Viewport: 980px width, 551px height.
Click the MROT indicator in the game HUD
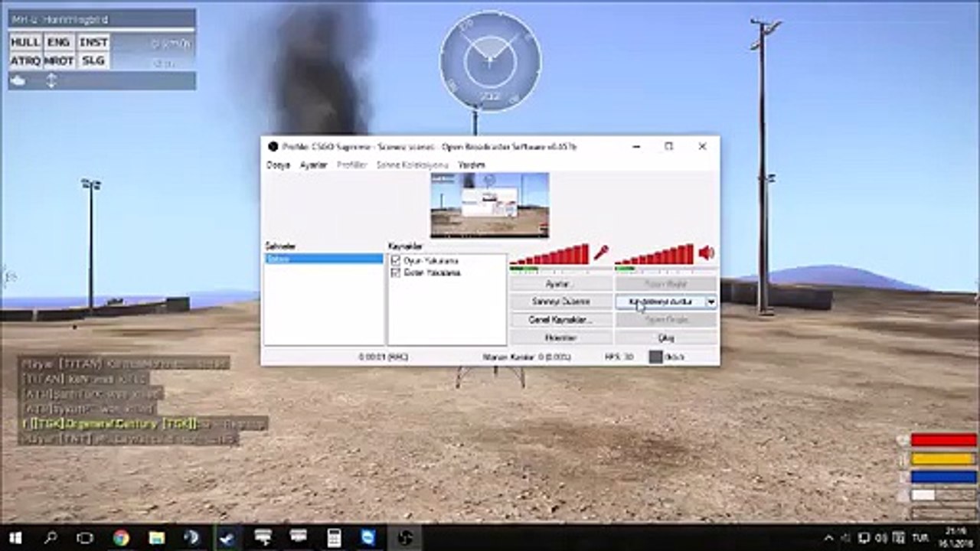click(x=58, y=60)
